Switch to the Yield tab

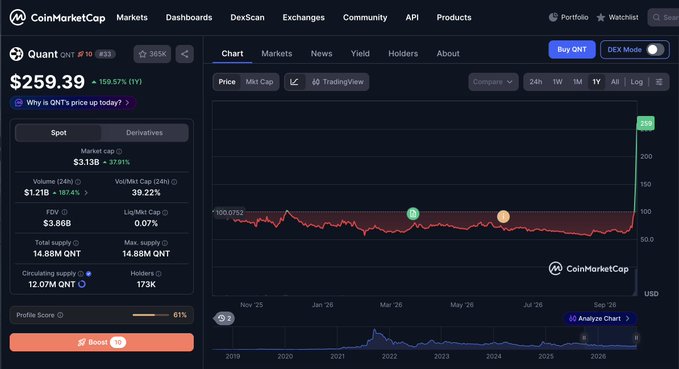click(360, 54)
